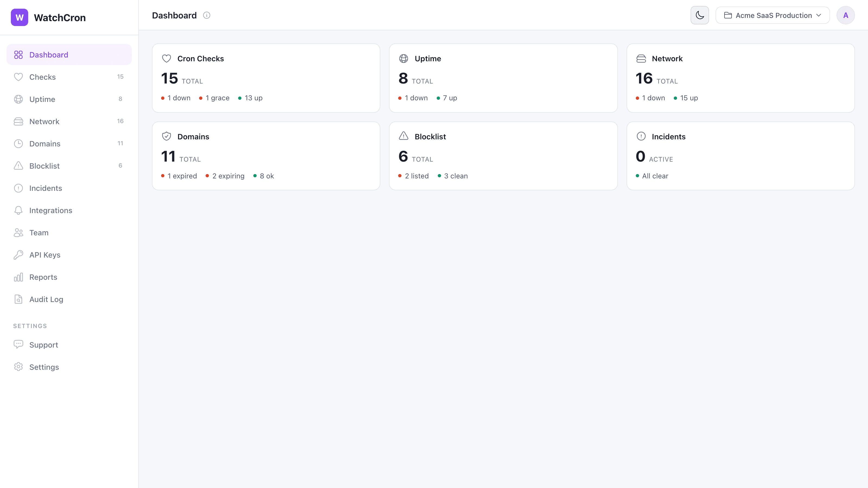Click the API Keys key icon
868x488 pixels.
tap(18, 255)
